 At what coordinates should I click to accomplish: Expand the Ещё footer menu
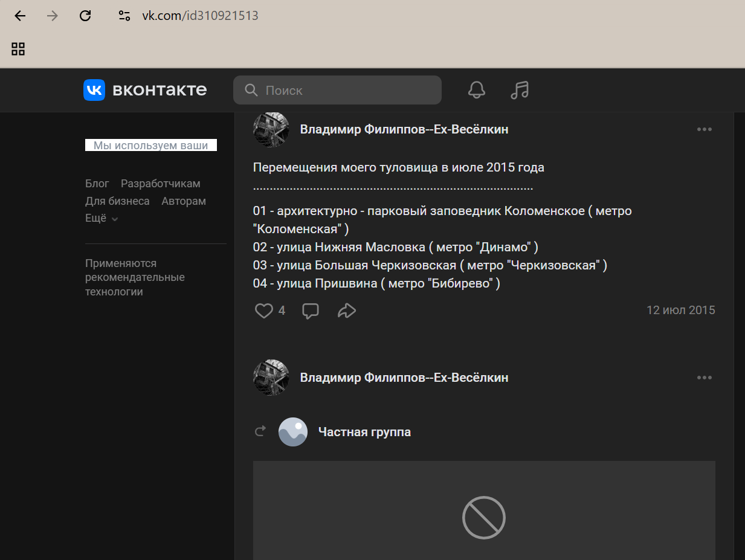click(x=101, y=219)
